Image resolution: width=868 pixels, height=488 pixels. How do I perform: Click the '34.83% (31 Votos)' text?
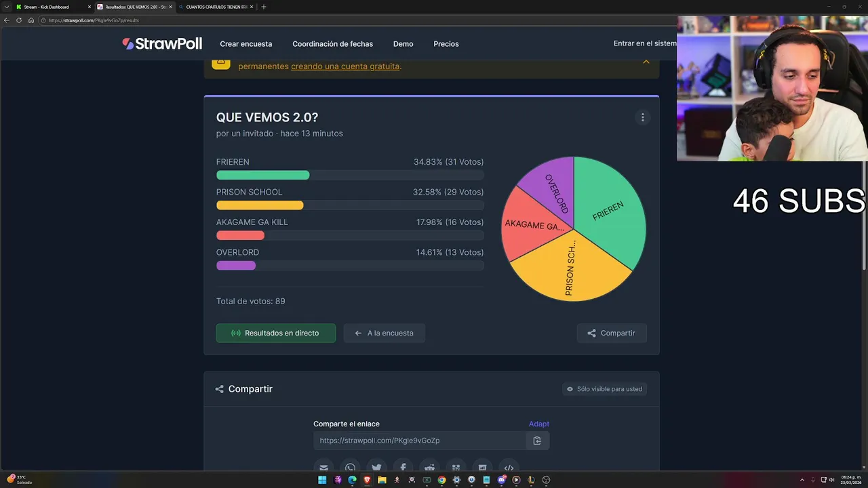click(448, 162)
